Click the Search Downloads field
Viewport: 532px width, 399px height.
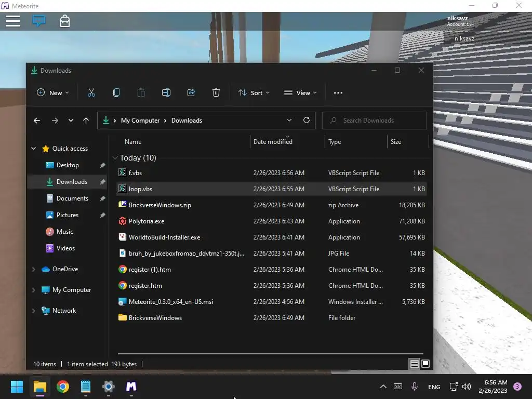coord(374,121)
